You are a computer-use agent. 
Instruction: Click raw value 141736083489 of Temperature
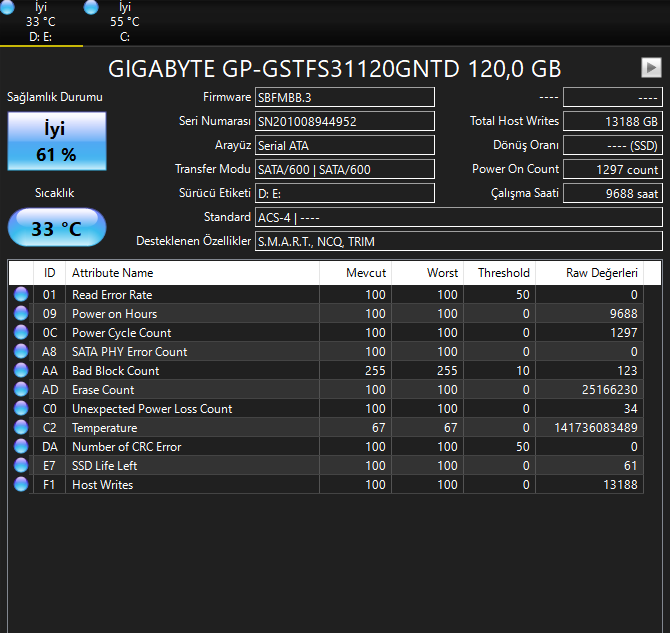click(596, 428)
